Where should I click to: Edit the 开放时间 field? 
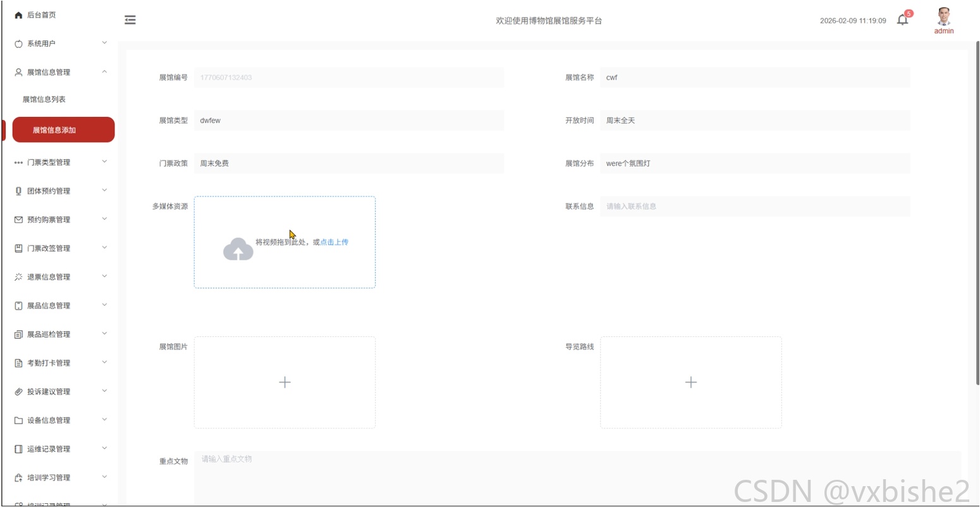click(755, 121)
